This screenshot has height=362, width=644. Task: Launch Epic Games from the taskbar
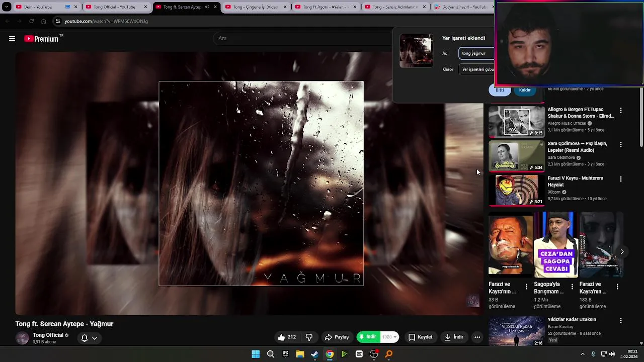pyautogui.click(x=285, y=354)
